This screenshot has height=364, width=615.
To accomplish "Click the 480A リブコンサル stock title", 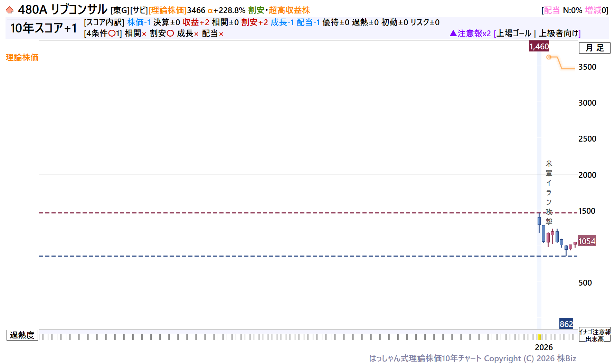I will 63,10.
